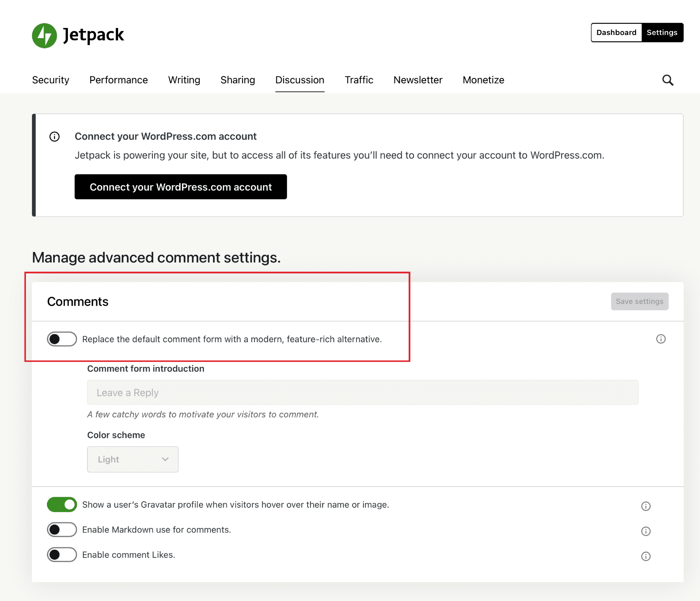Click the info icon in the connect notice
Screen dimensions: 700x601
[54, 136]
